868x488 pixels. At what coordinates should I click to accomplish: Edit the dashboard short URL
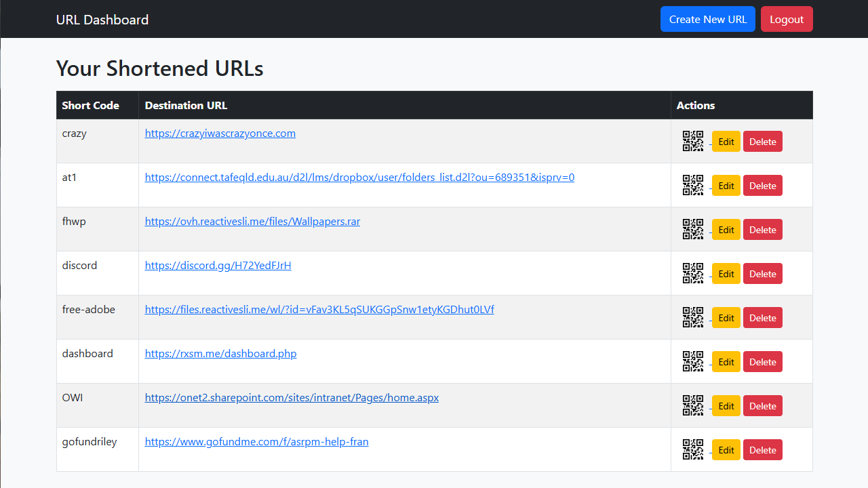(726, 362)
